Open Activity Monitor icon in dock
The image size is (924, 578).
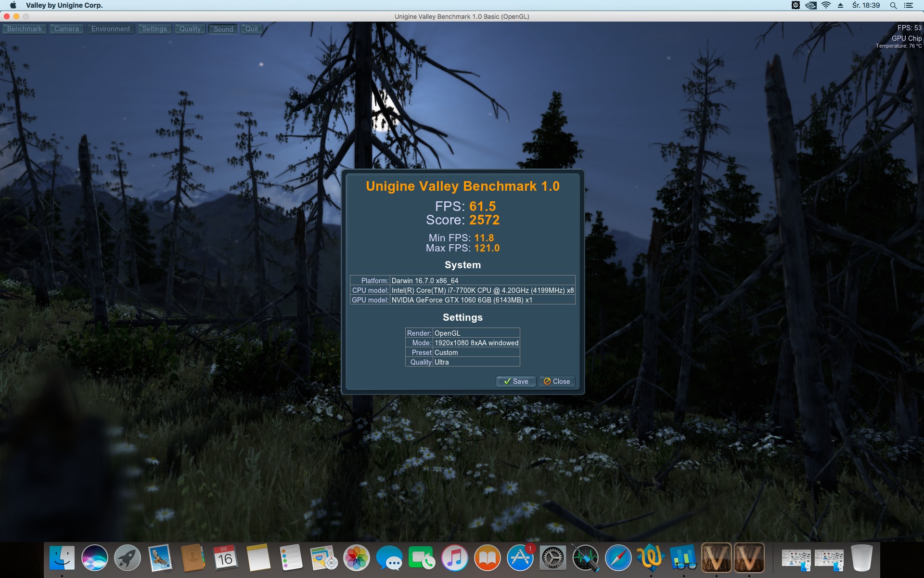click(x=586, y=558)
